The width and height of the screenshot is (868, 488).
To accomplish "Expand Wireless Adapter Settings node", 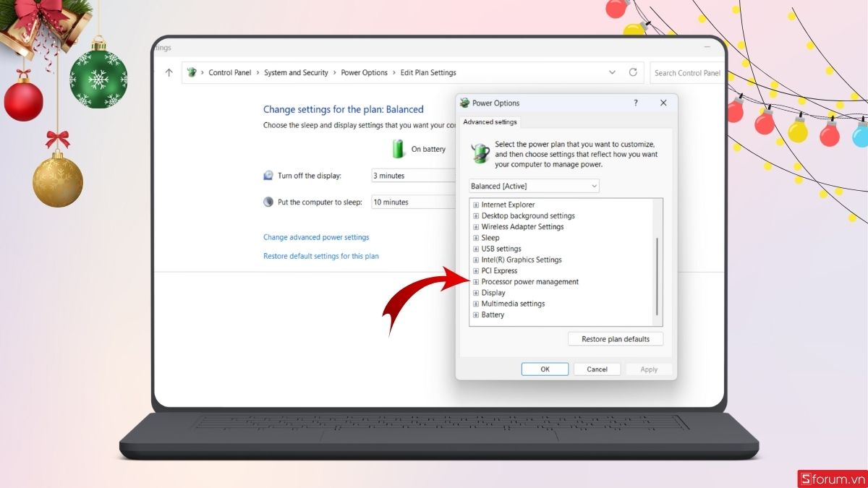I will (476, 227).
